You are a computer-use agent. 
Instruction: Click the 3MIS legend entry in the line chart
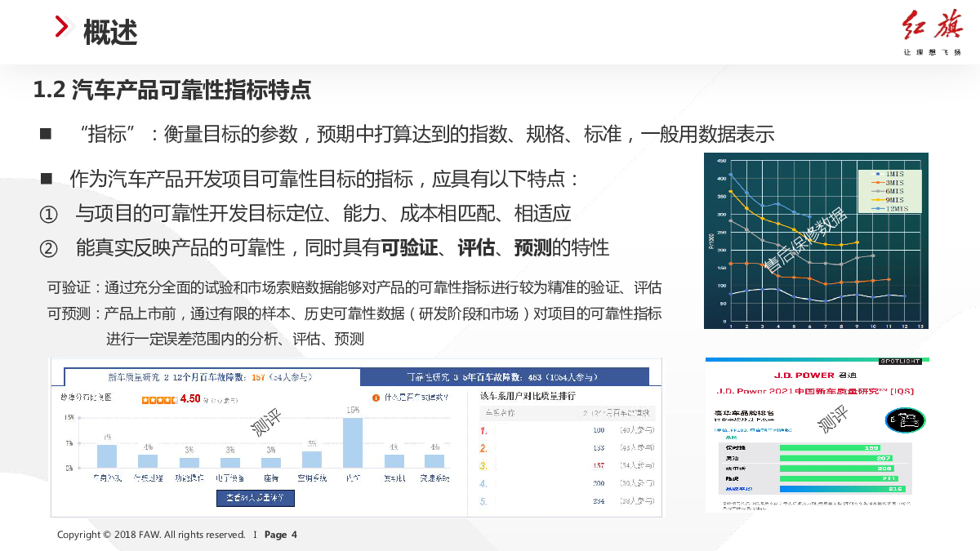click(888, 183)
